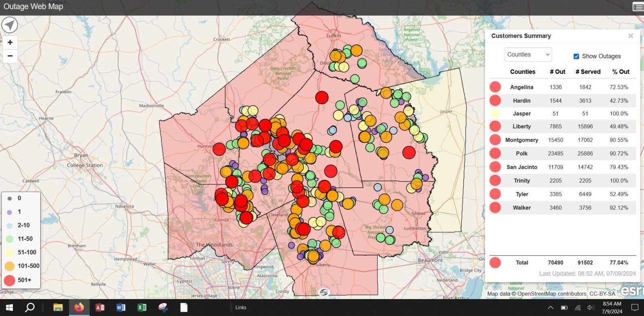
Task: Open the network Wi-Fi tray icon
Action: [x=578, y=308]
